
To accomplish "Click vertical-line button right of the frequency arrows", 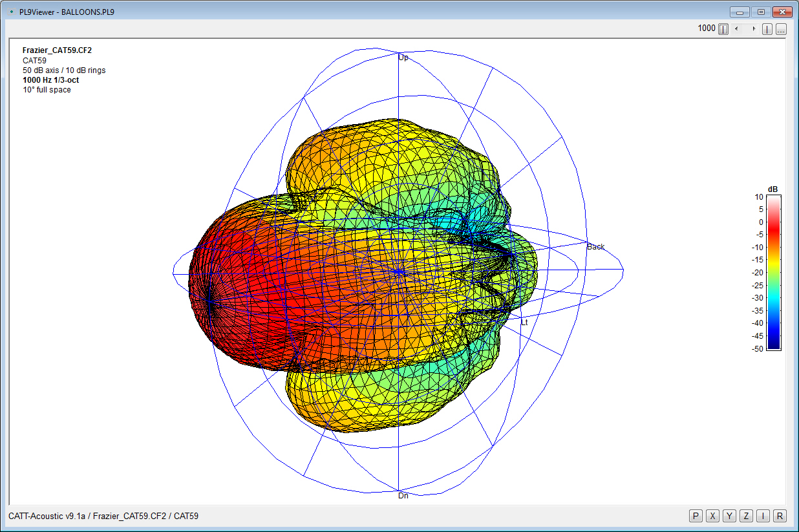I will click(767, 29).
